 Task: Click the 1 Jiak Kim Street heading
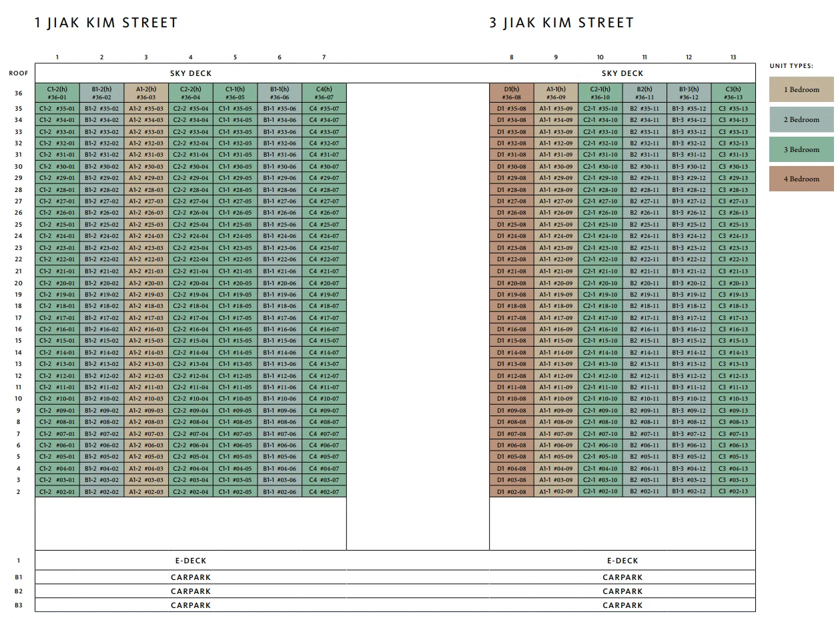click(106, 23)
